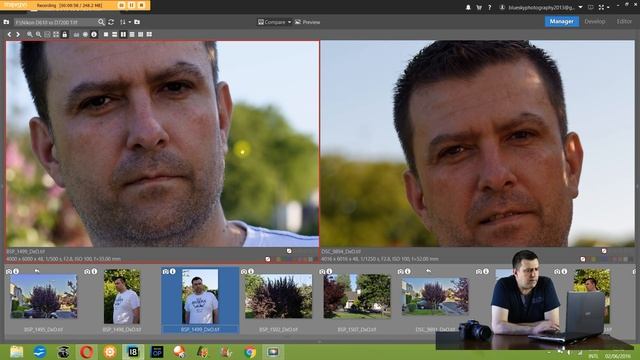
Task: Toggle the checkmark under the left image
Action: 268,259
